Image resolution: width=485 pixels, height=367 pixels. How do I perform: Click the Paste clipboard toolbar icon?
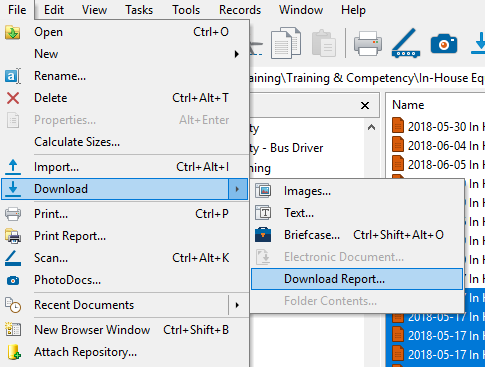pos(324,43)
